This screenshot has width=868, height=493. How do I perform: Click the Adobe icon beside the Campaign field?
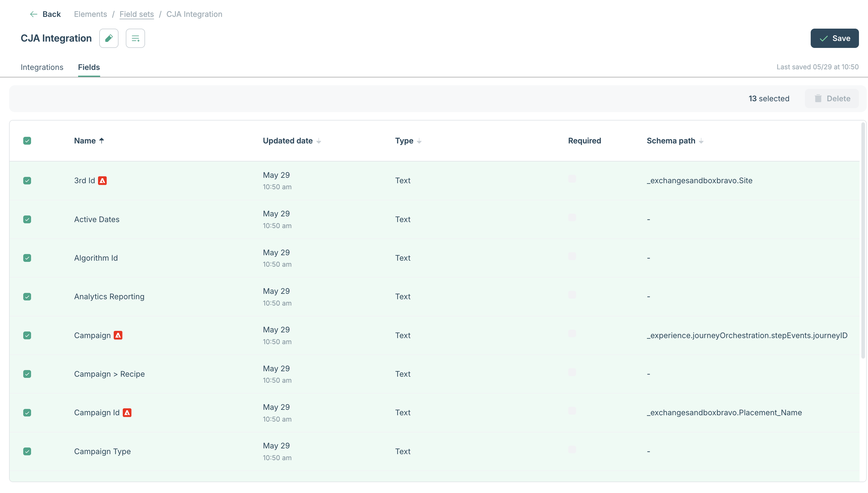pos(118,335)
